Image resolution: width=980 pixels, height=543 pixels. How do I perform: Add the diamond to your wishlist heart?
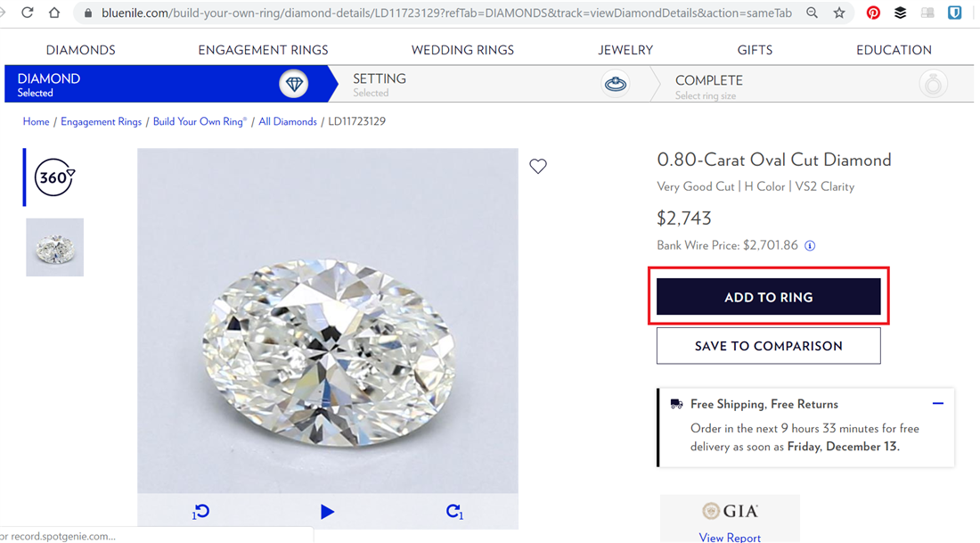[538, 166]
